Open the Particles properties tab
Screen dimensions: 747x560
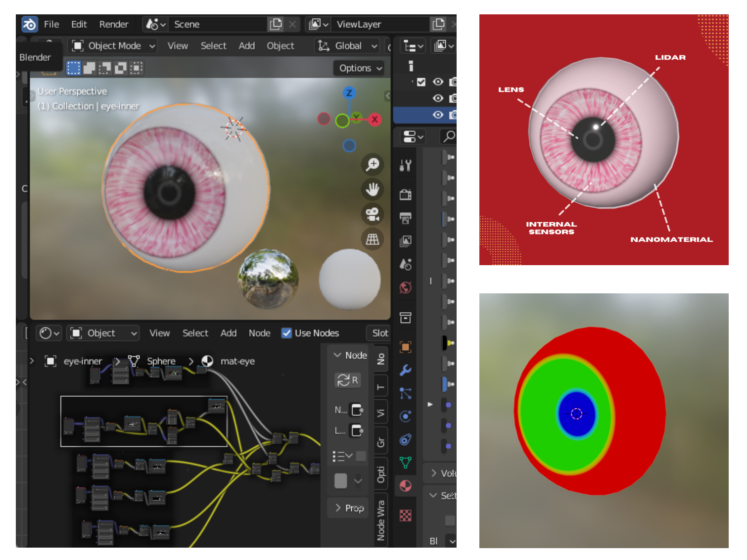pos(406,393)
